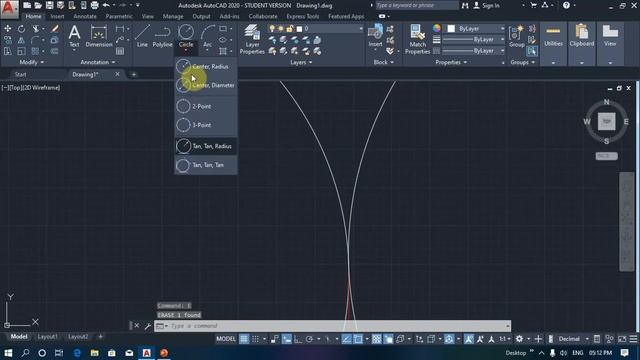Click the Plot print icon in quick access toolbar
Viewport: 640px width, 360px height.
pyautogui.click(x=94, y=5)
